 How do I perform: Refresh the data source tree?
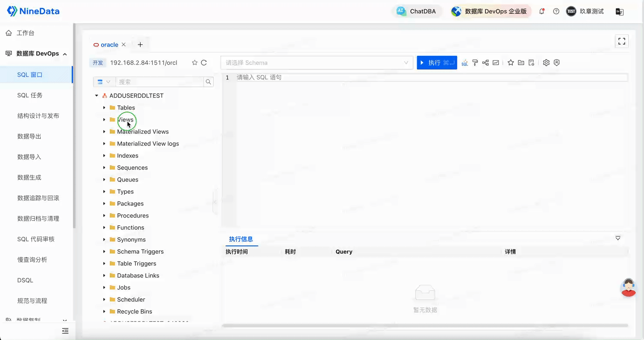pos(204,63)
